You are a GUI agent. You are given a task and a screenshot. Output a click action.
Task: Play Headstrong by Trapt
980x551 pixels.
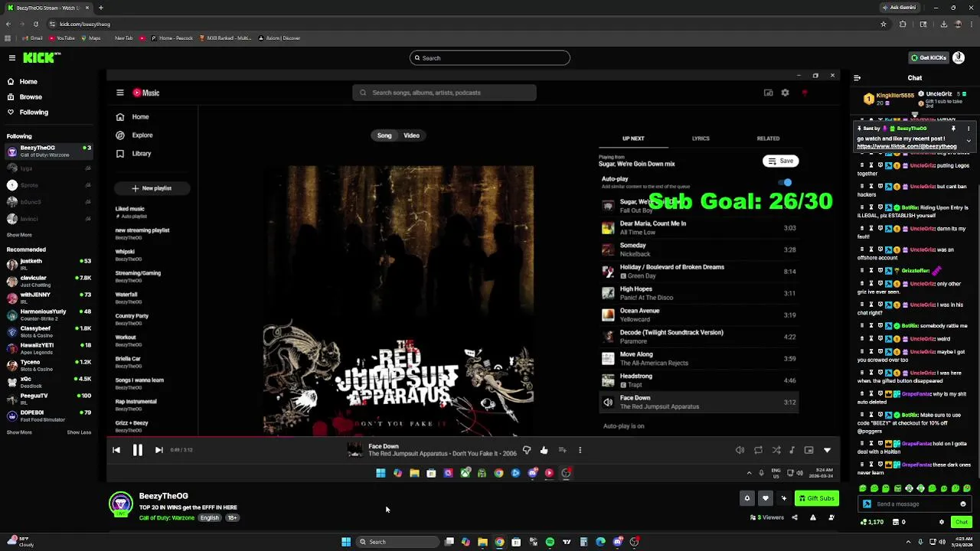698,380
